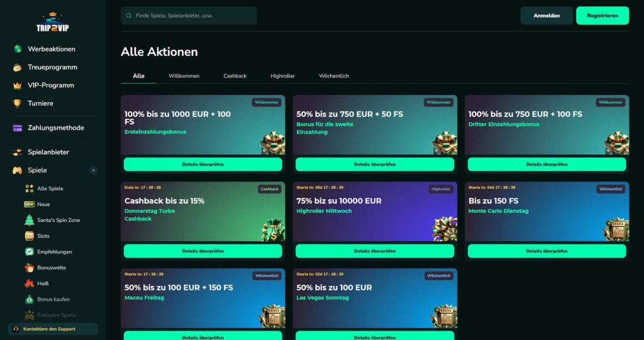Switch to the Cashback tab
This screenshot has height=340, width=644.
[x=235, y=76]
